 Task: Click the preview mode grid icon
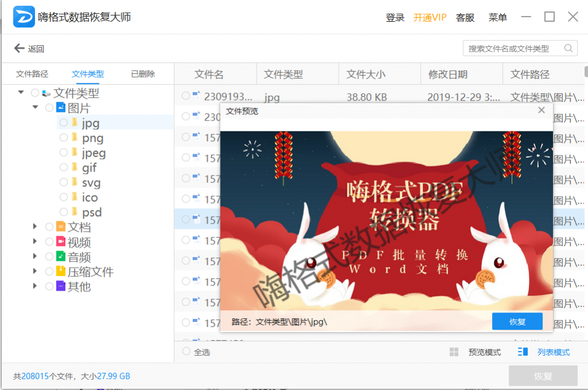454,352
